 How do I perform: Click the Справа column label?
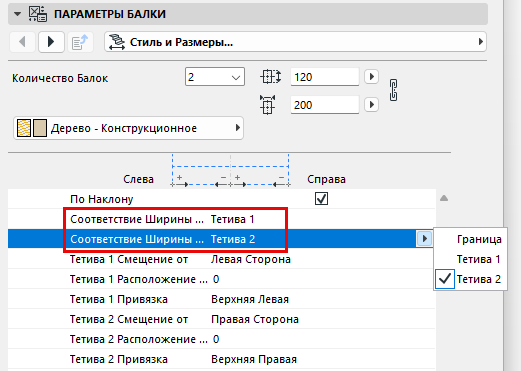pos(326,179)
